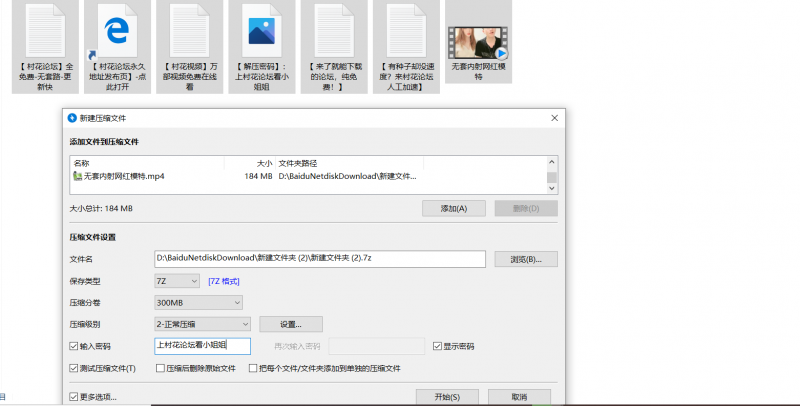
Task: Click the 名称 column header
Action: (x=82, y=162)
